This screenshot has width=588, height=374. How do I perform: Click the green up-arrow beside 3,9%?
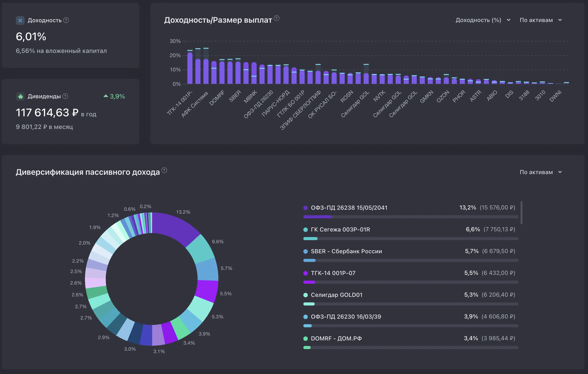(x=106, y=96)
